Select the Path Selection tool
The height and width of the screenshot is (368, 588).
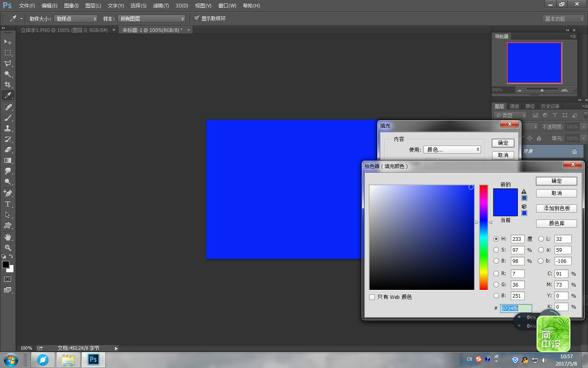[8, 214]
